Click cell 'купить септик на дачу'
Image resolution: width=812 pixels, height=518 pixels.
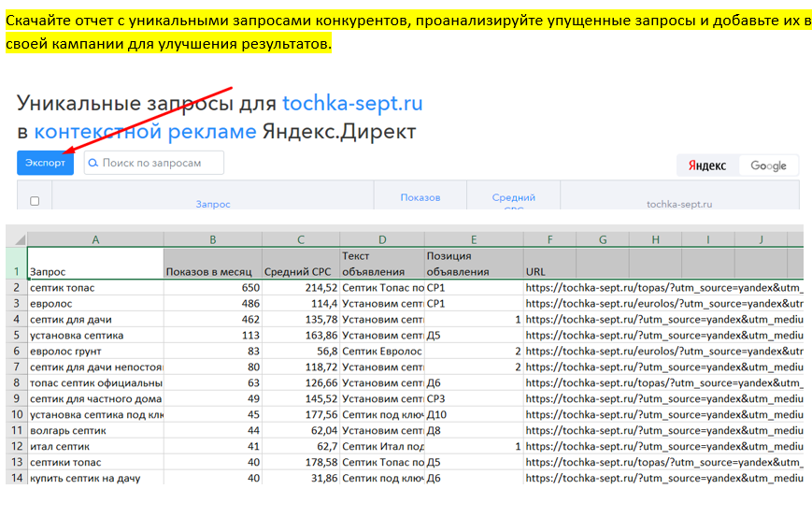coord(95,478)
